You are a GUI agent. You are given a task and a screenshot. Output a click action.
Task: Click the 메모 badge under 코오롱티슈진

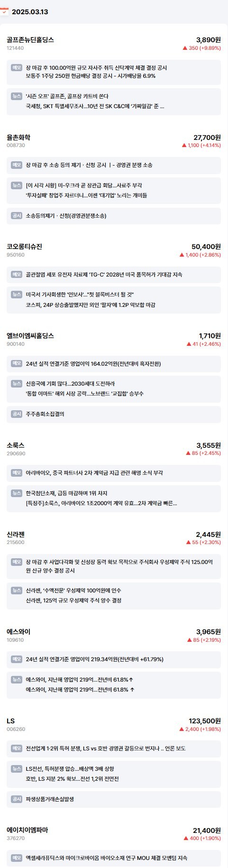[17, 275]
